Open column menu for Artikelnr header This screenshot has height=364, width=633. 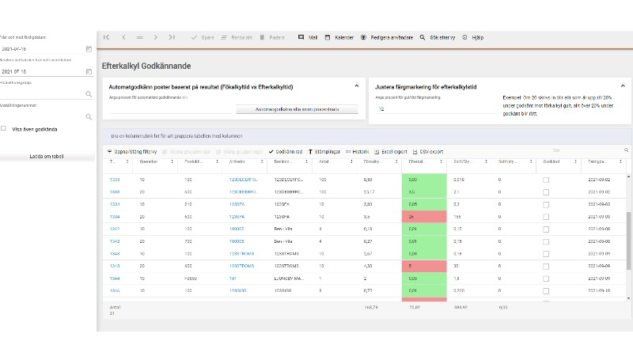click(262, 161)
